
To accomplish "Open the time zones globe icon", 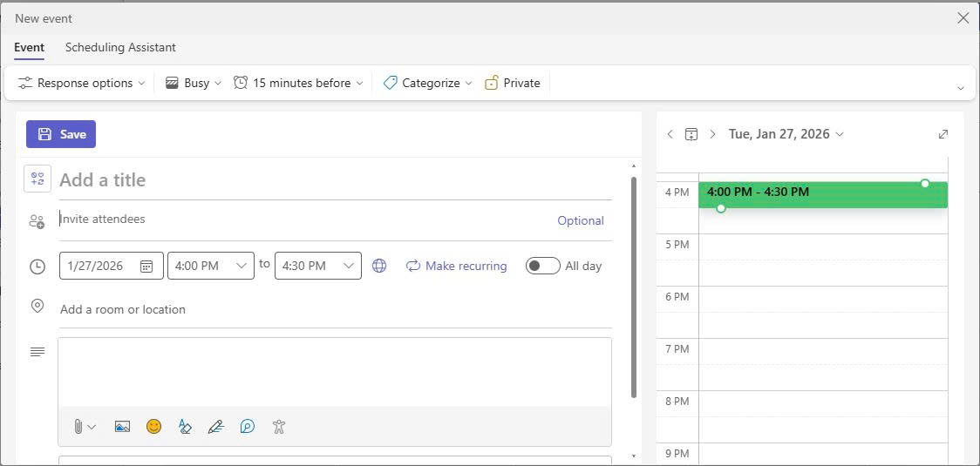I will [379, 267].
